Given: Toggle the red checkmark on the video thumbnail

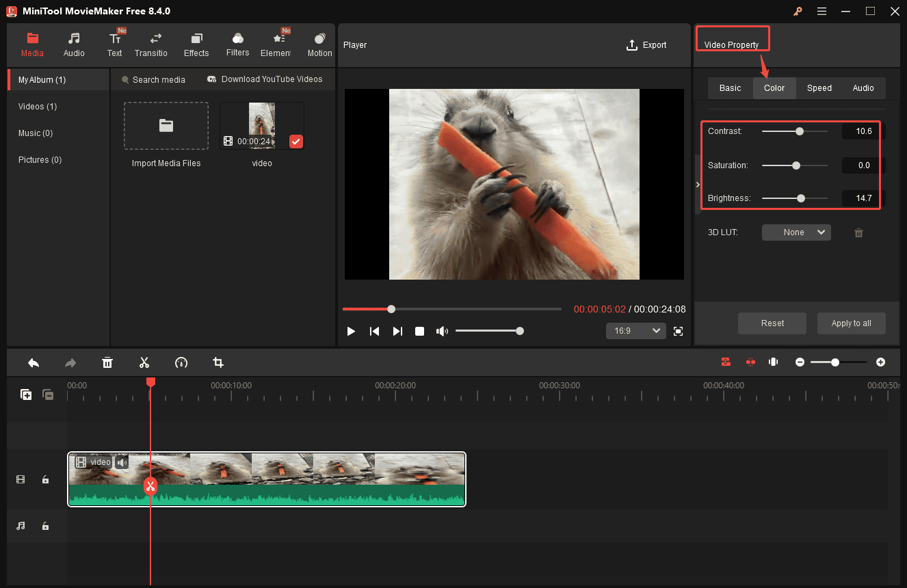Looking at the screenshot, I should point(295,142).
